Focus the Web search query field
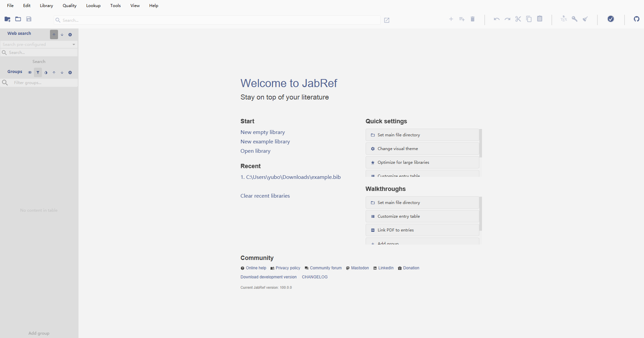 39,53
